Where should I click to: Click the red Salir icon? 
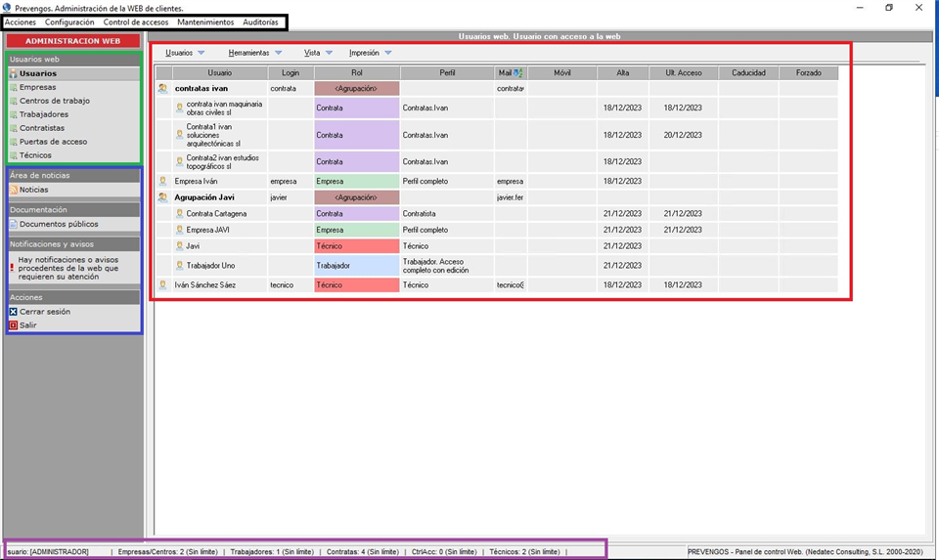(14, 325)
